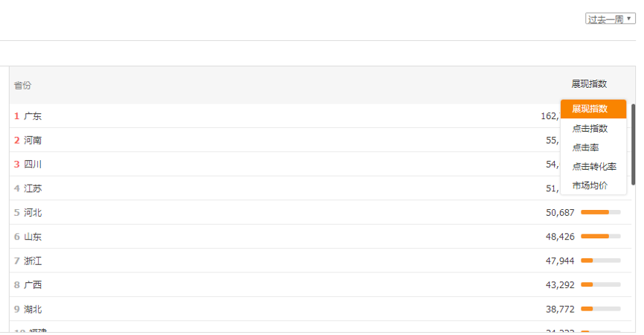Click the 湖北 province row
The image size is (644, 335).
pyautogui.click(x=33, y=309)
